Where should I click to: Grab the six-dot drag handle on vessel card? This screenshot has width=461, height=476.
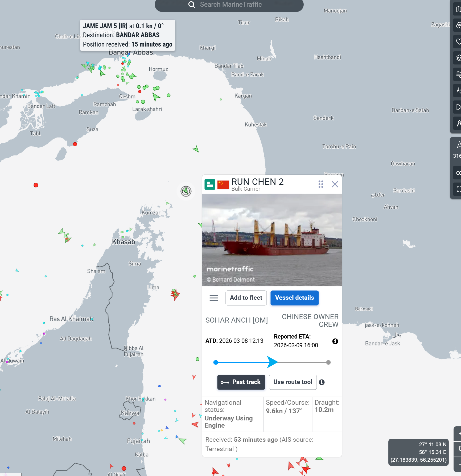click(321, 184)
